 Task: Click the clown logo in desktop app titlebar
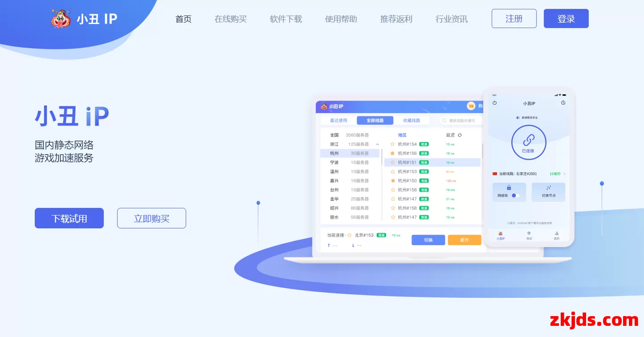click(x=324, y=106)
